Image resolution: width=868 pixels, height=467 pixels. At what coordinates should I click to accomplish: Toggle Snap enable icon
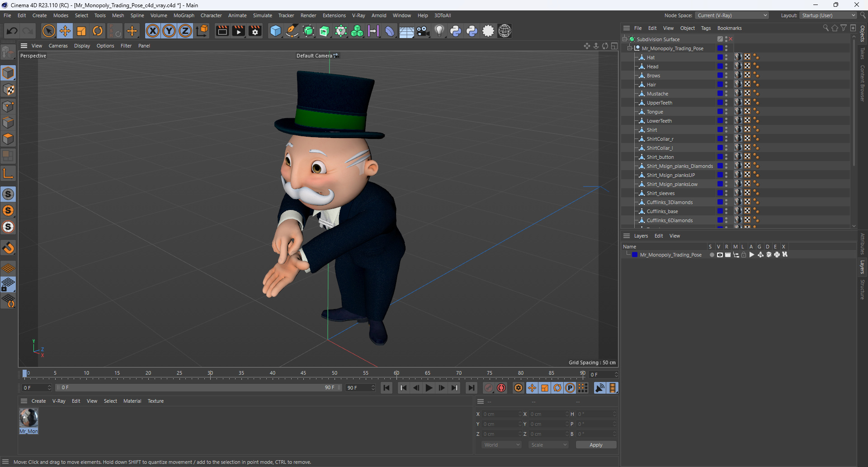click(8, 194)
